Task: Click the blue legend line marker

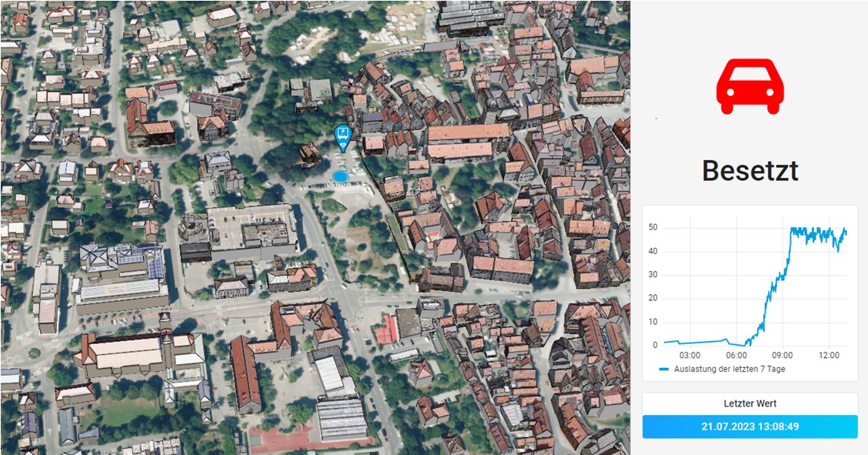Action: coord(665,370)
